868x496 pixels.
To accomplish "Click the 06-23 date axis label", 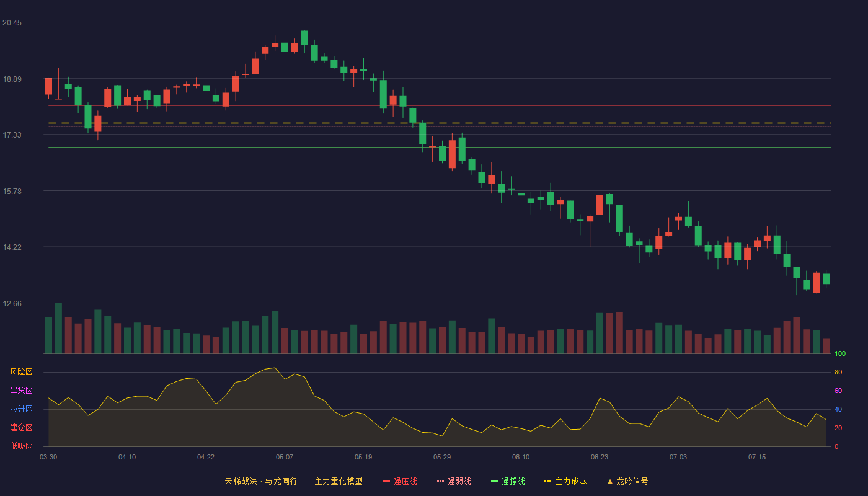I will [x=600, y=457].
